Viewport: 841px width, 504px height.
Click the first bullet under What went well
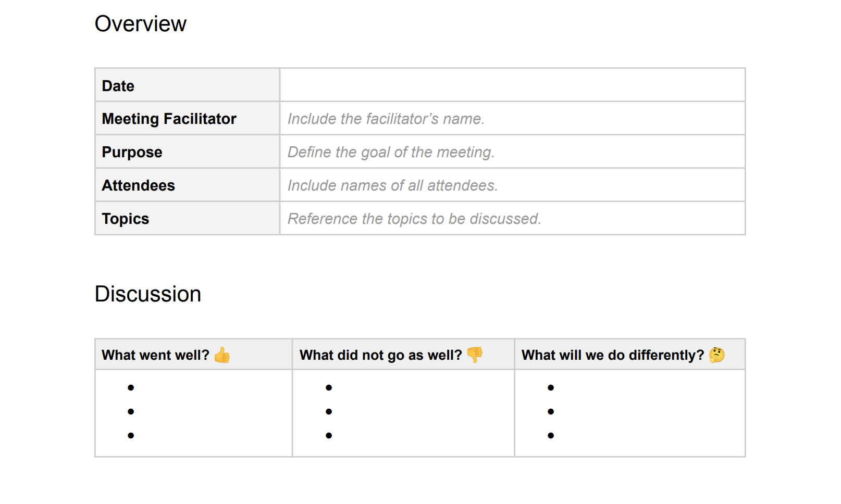tap(129, 387)
